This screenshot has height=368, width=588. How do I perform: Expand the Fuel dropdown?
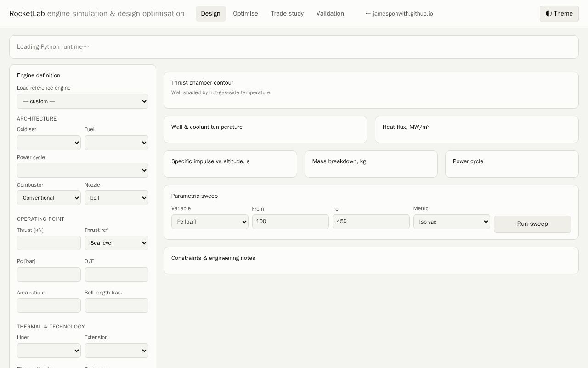pos(116,143)
